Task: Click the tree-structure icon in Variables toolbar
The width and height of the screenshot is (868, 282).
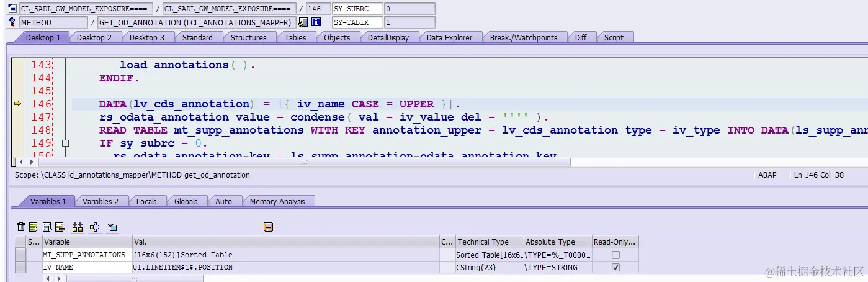Action: point(95,227)
